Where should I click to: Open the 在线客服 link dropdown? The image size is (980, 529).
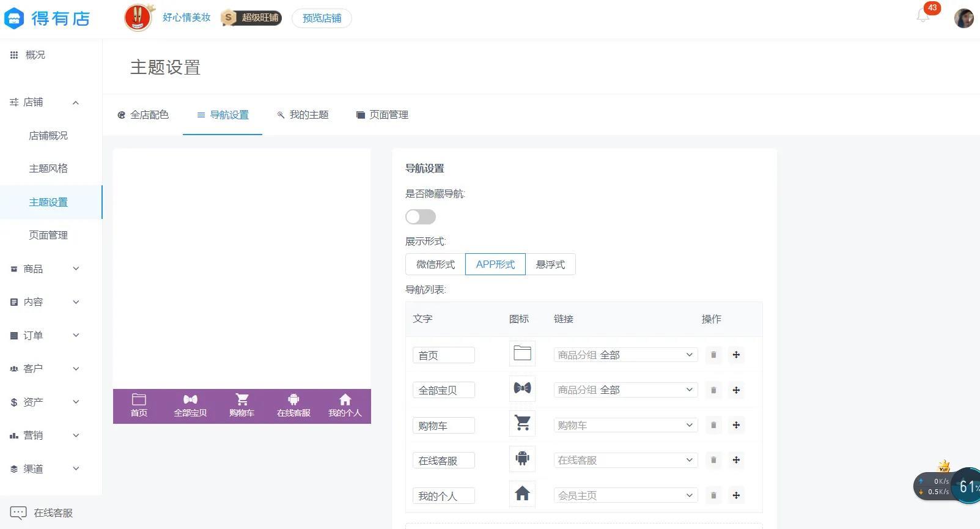[x=625, y=460]
